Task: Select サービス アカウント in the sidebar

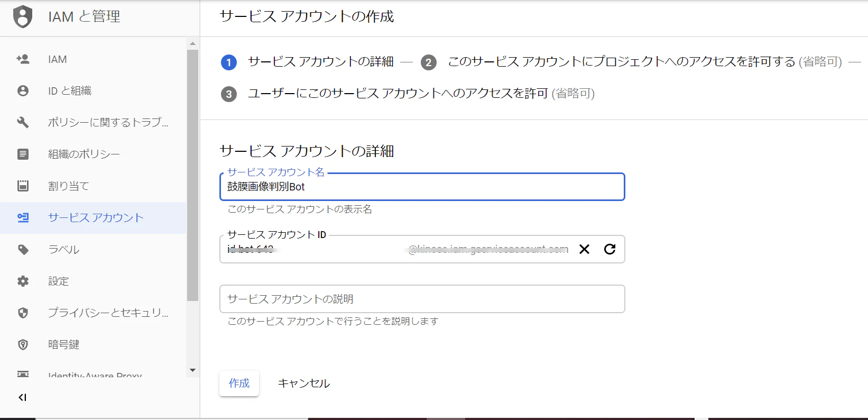Action: pos(93,217)
